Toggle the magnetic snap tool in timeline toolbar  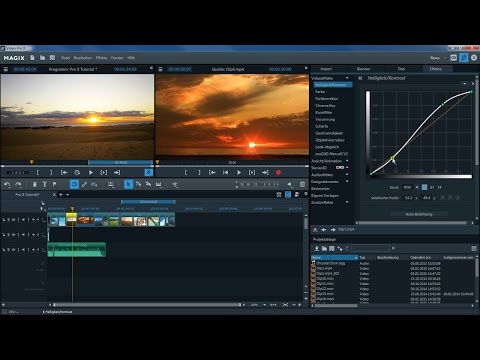coord(74,184)
